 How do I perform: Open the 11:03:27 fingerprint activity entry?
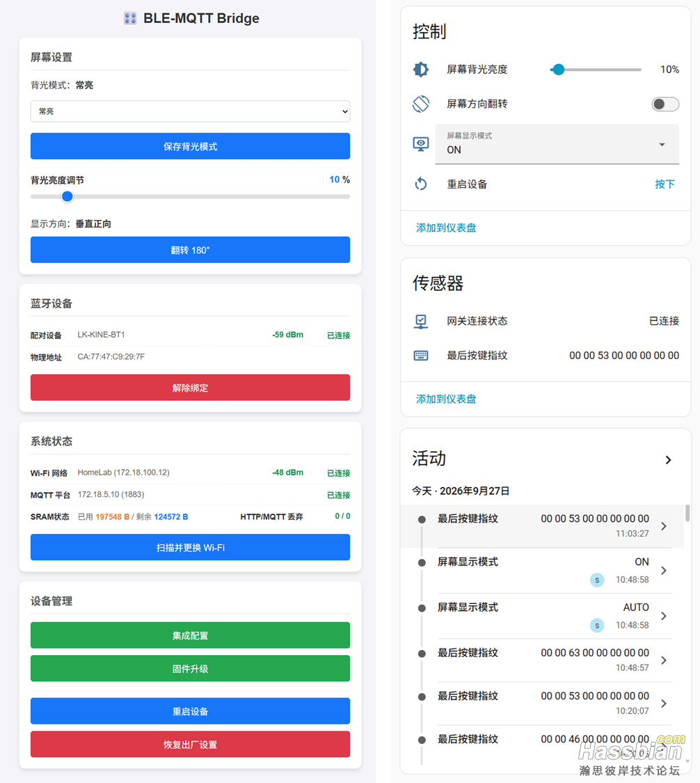click(x=542, y=526)
